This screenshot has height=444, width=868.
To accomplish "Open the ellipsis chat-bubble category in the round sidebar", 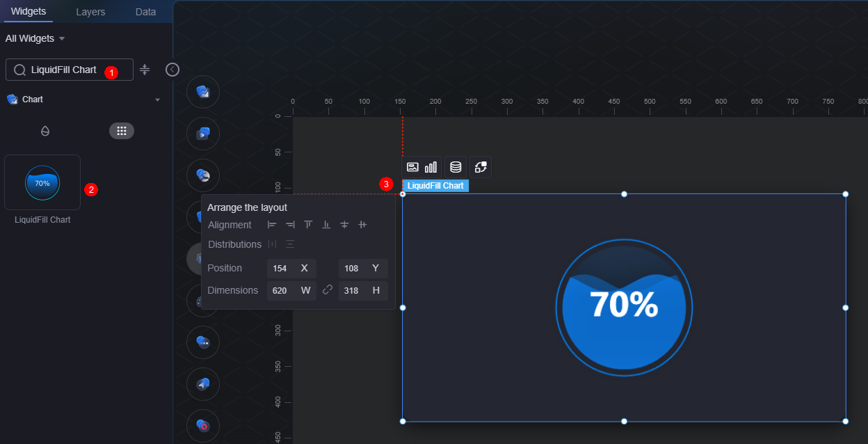I will [x=203, y=342].
